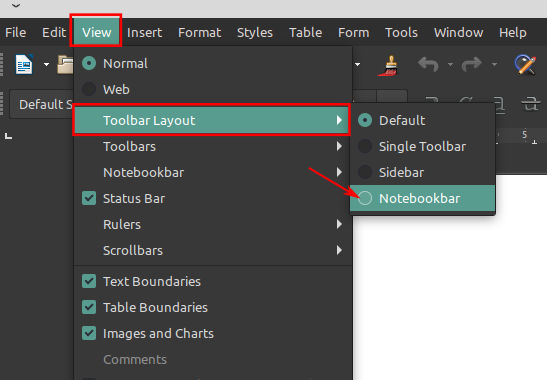Click the Open folder icon

pos(65,65)
